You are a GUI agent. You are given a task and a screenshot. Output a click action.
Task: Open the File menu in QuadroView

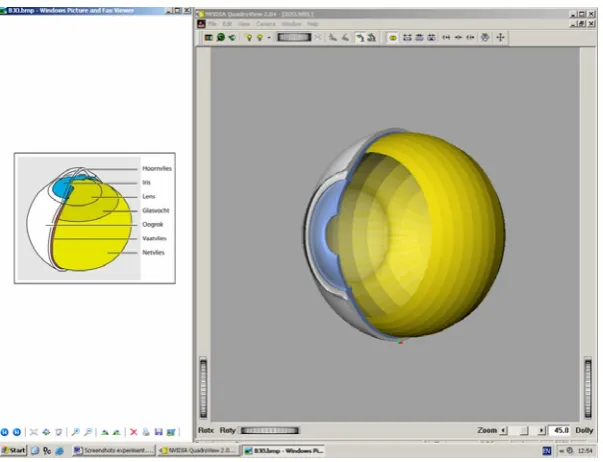(x=212, y=24)
